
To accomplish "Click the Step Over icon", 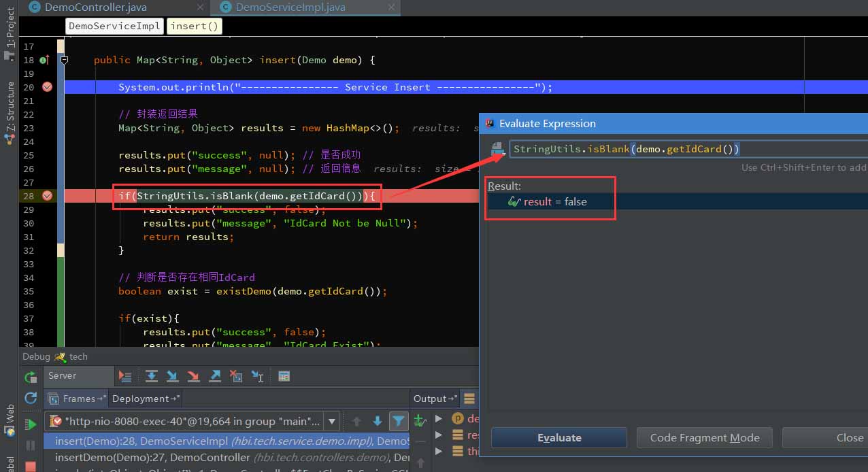I will (x=152, y=376).
